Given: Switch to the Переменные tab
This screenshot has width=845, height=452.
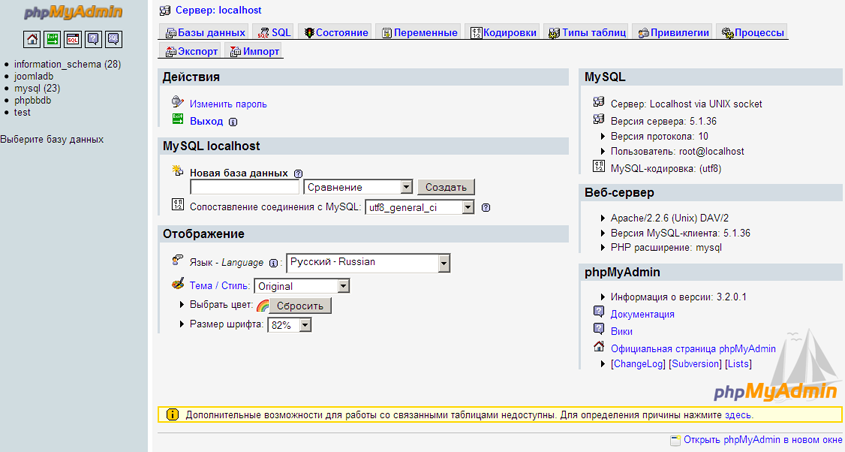Looking at the screenshot, I should 419,32.
